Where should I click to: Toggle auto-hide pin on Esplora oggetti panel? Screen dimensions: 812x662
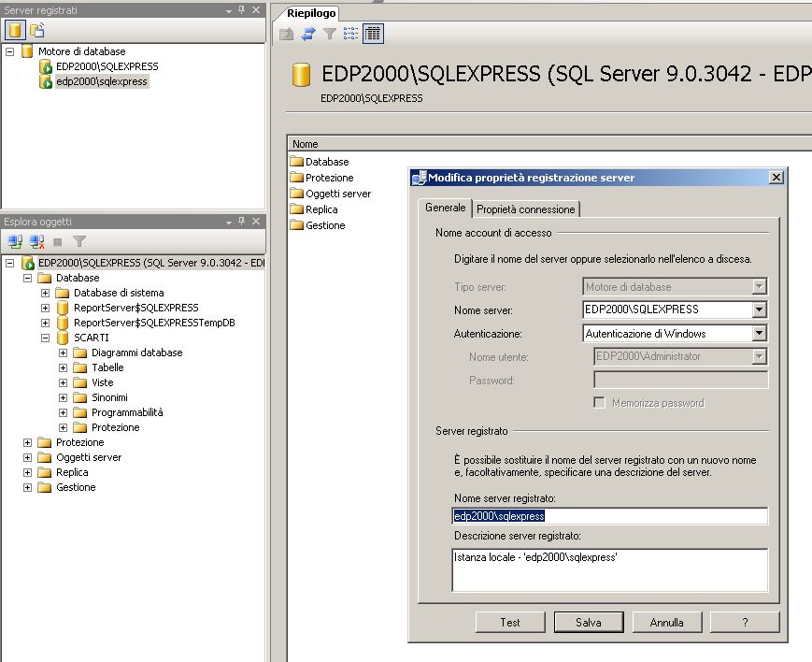[x=242, y=222]
